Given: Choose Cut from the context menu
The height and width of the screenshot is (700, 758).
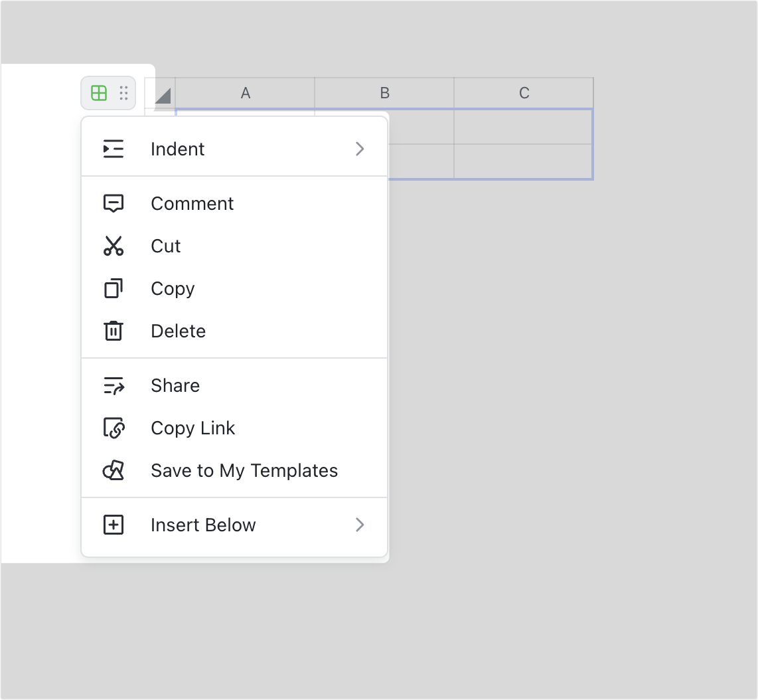Looking at the screenshot, I should click(165, 246).
